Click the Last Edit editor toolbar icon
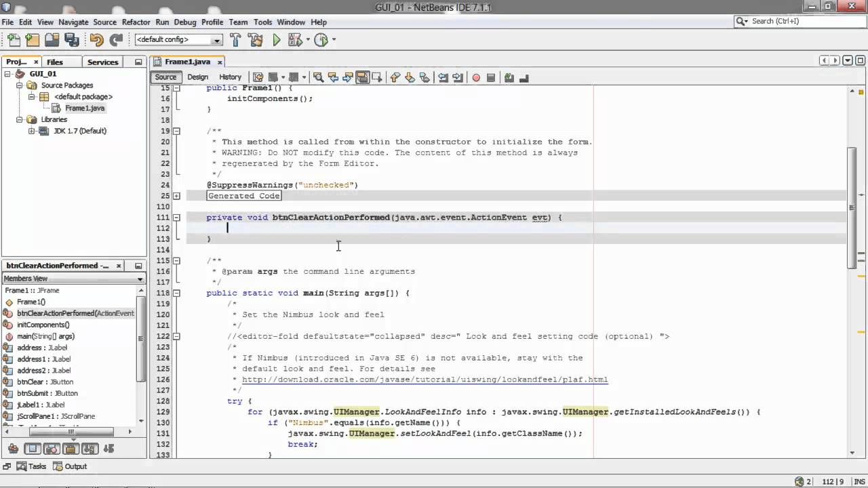Image resolution: width=868 pixels, height=488 pixels. (x=258, y=77)
